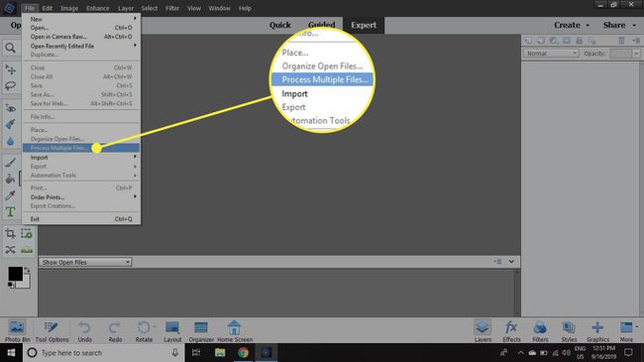
Task: Open the Effects fx panel
Action: click(511, 331)
